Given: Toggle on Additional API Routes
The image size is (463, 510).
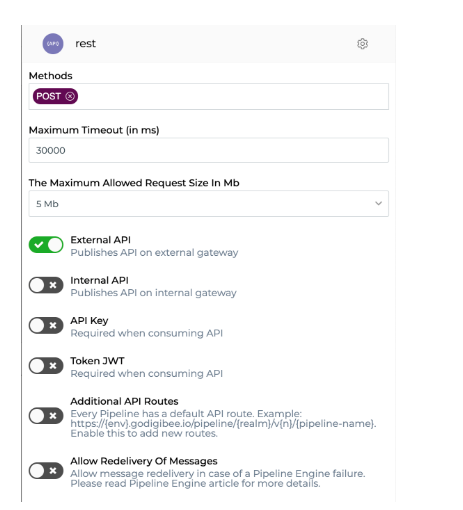Looking at the screenshot, I should point(46,416).
